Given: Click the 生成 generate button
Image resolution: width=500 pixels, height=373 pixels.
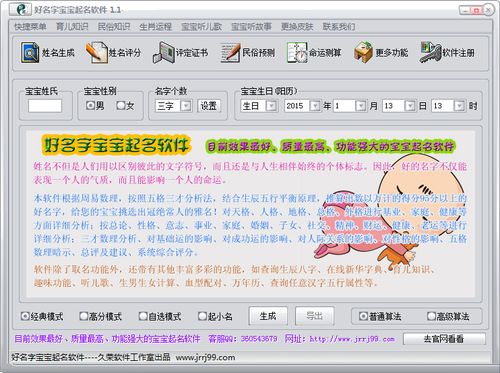Looking at the screenshot, I should click(268, 316).
